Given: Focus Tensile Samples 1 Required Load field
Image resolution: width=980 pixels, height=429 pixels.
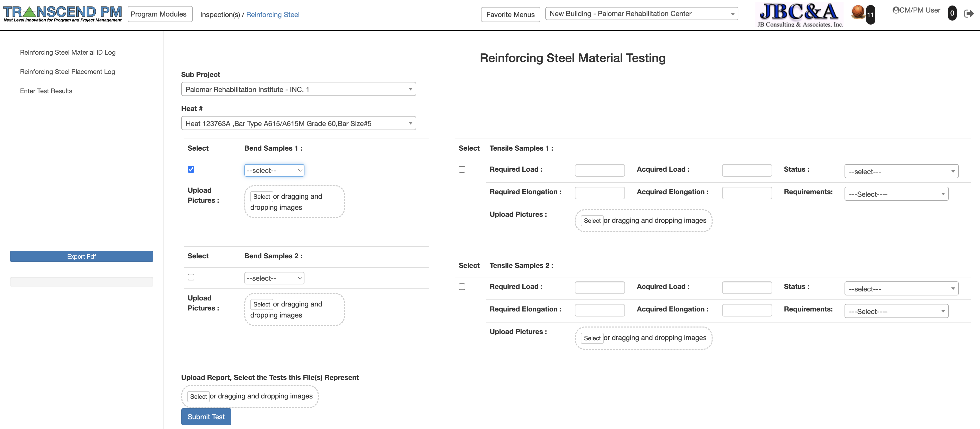Looking at the screenshot, I should pyautogui.click(x=600, y=170).
